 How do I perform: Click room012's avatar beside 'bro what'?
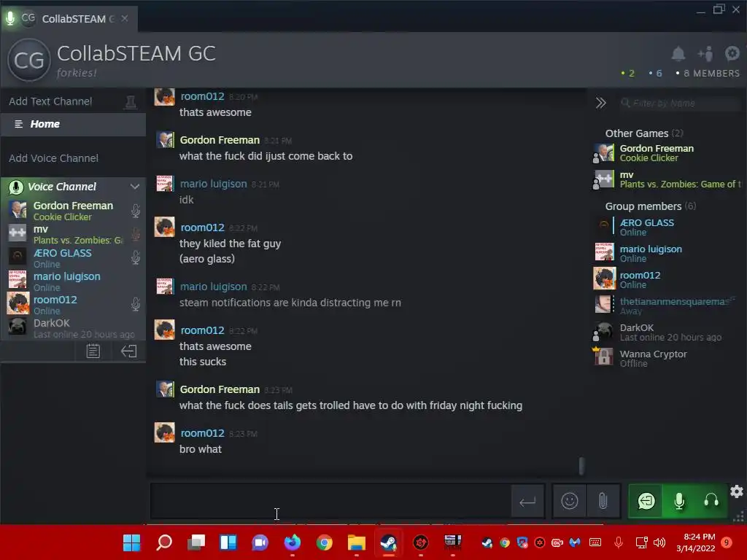[x=165, y=432]
